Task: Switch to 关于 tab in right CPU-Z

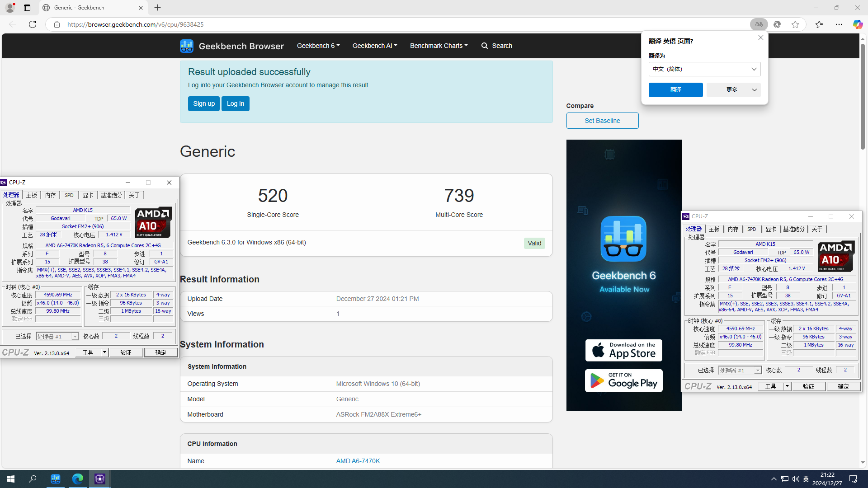Action: tap(817, 229)
